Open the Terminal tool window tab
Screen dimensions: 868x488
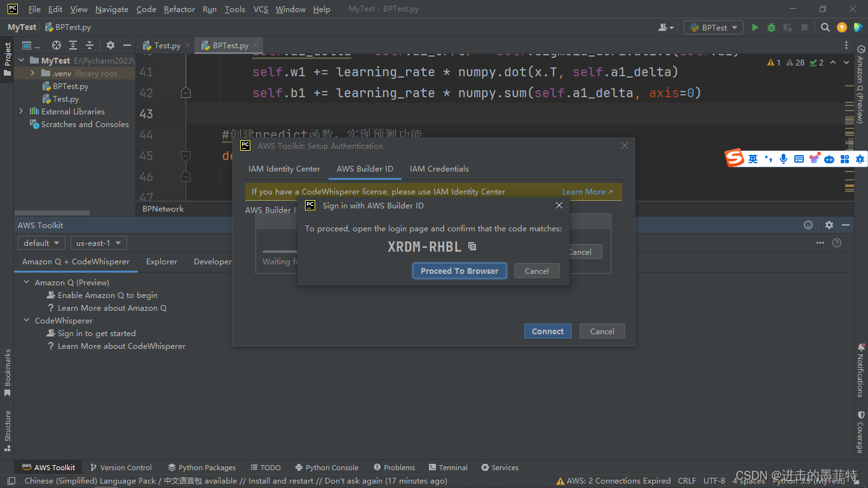click(448, 467)
